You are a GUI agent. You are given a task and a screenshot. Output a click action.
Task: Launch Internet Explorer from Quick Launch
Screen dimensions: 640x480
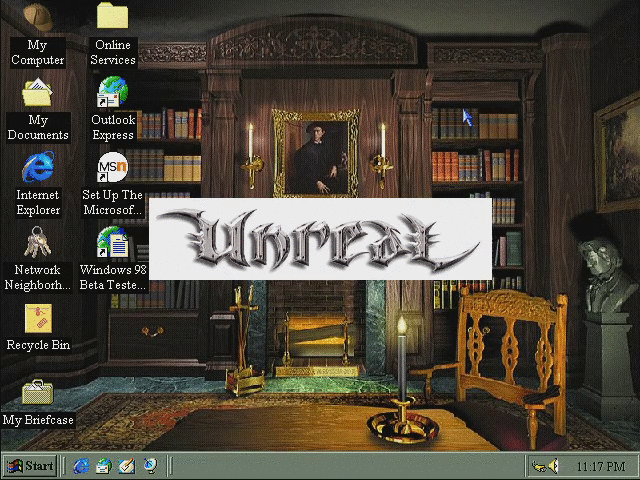click(82, 466)
